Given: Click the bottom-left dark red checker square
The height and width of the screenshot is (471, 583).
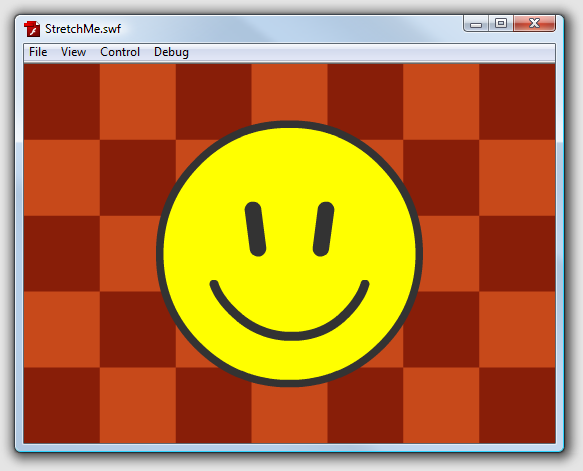Looking at the screenshot, I should [x=62, y=405].
